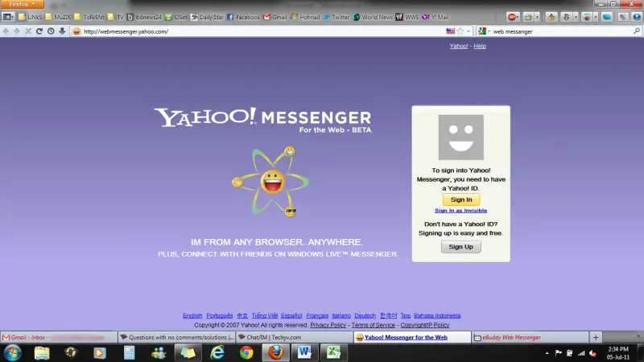Switch to Questions with no comments/solutions tab
This screenshot has height=362, width=644.
(176, 337)
